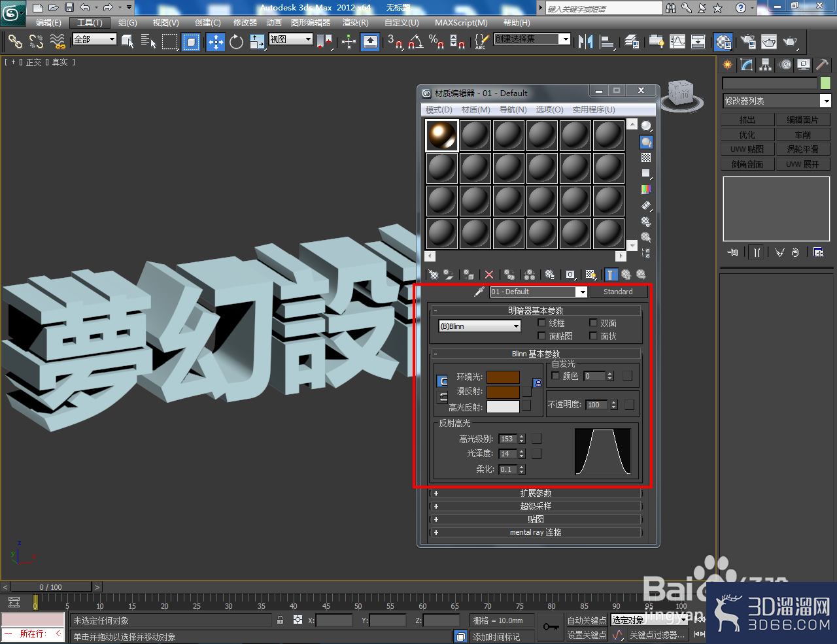Image resolution: width=837 pixels, height=644 pixels.
Task: Open 导航(N) menu in material editor
Action: tap(513, 109)
